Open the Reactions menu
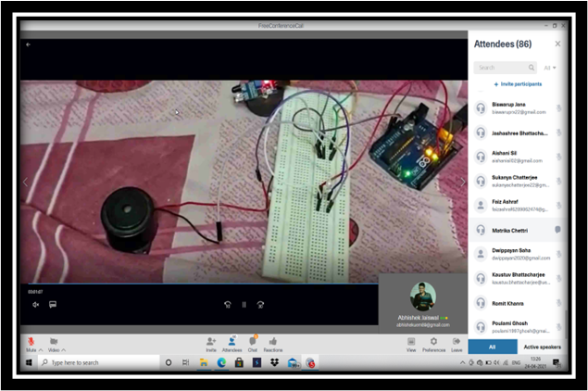 [273, 342]
